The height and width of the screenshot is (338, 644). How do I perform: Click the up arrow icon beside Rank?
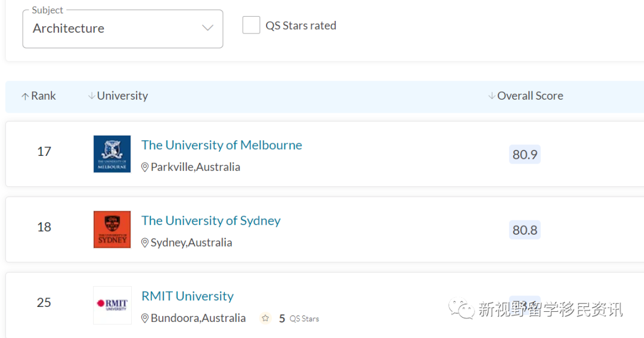pos(25,96)
